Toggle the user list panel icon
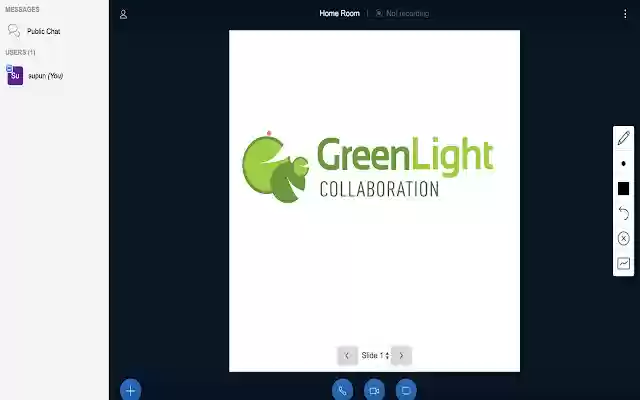Image resolution: width=640 pixels, height=400 pixels. pos(123,15)
